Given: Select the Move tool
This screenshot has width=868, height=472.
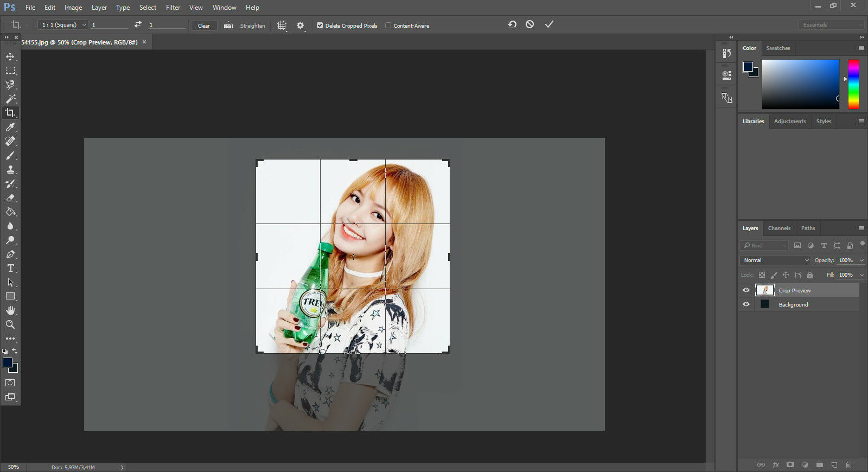Looking at the screenshot, I should coord(10,56).
